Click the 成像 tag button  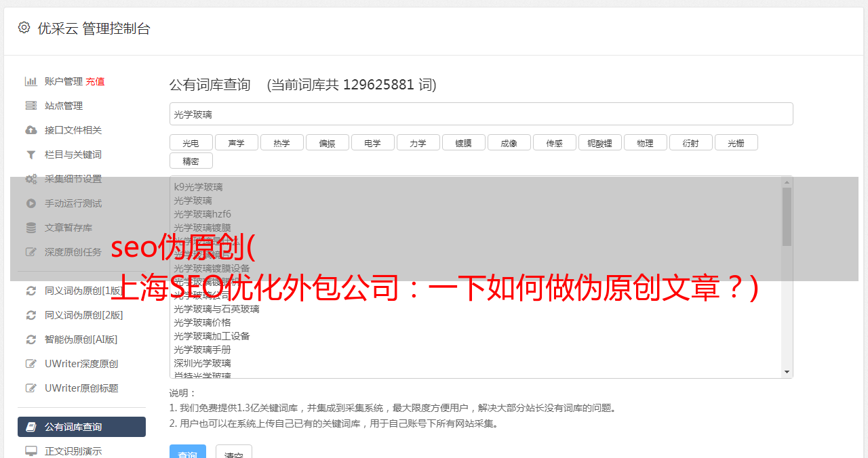tap(509, 142)
